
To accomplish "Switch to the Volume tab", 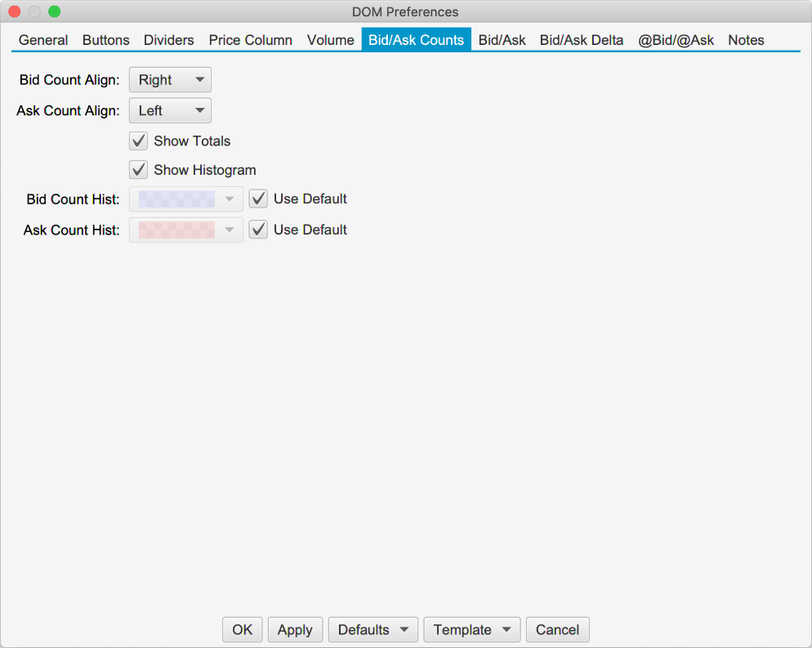I will pyautogui.click(x=331, y=40).
